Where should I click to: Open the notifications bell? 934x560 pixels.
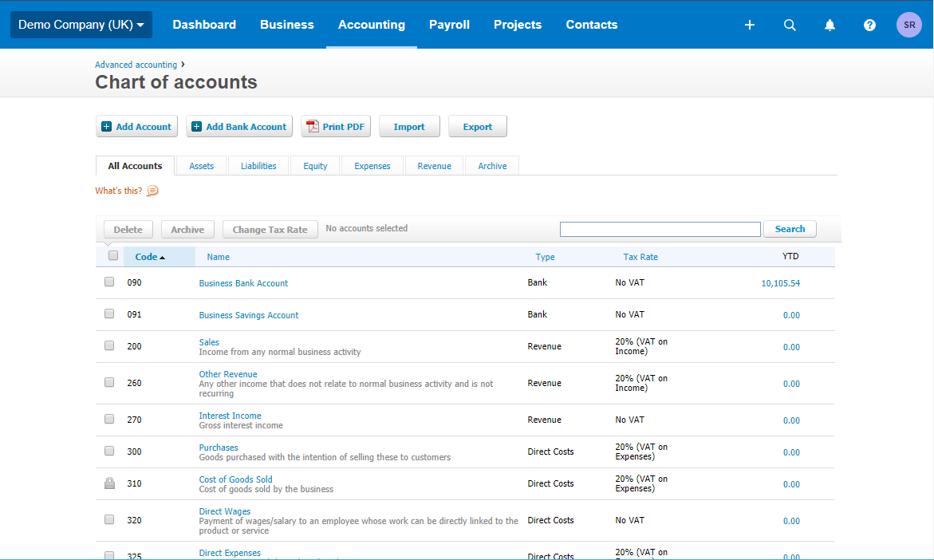[830, 25]
